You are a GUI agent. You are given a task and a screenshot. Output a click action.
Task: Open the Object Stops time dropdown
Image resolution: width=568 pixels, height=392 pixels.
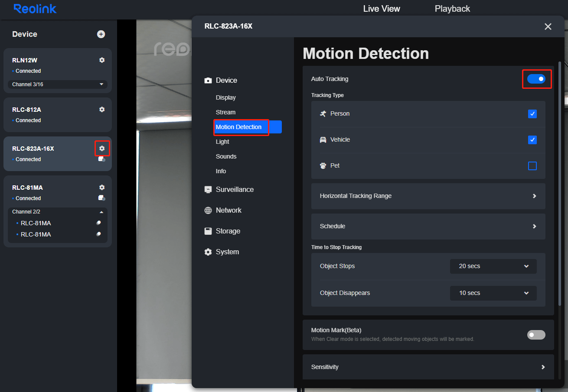click(x=493, y=266)
